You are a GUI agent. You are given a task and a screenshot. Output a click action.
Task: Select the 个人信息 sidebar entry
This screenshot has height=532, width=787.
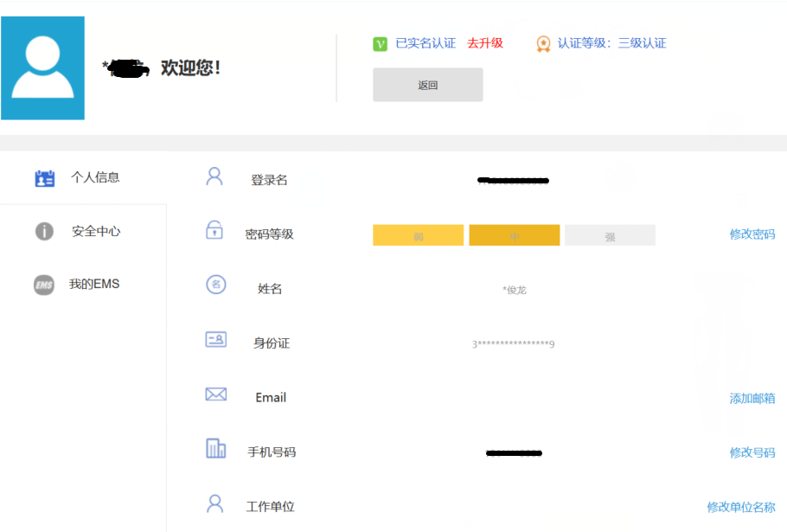tap(95, 177)
